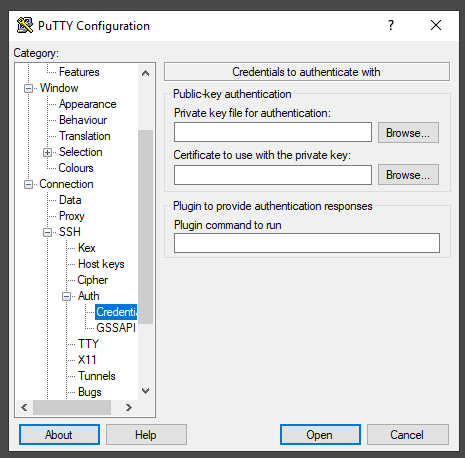Browse for the private key file
Viewport: 465px width, 458px height.
point(408,133)
